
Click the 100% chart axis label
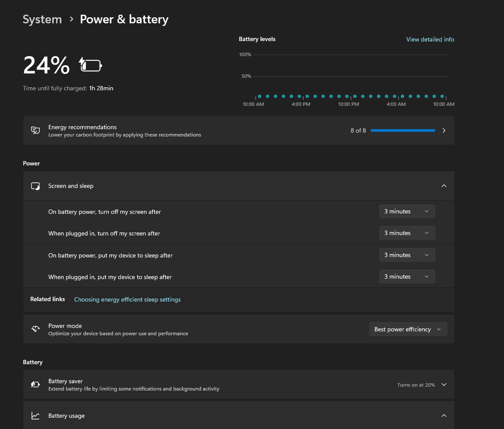[x=245, y=55]
